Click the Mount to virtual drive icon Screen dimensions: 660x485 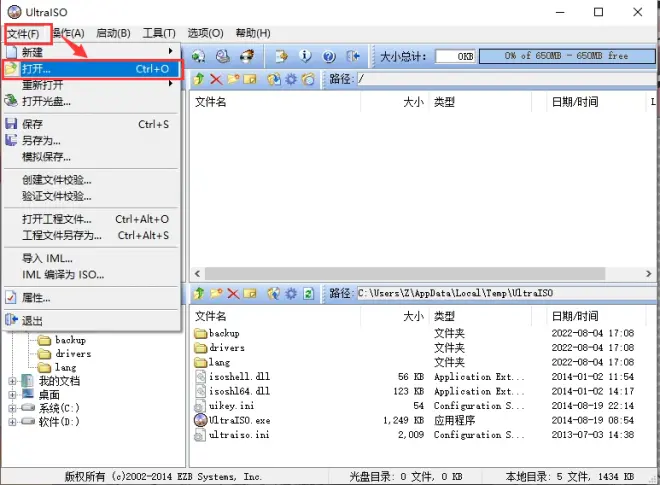[x=223, y=56]
